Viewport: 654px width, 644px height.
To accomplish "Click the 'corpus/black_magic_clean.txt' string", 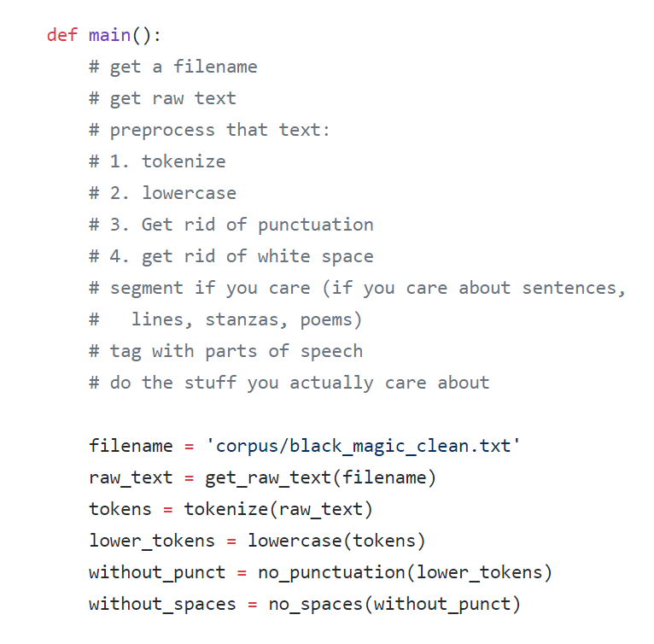I will tap(363, 446).
